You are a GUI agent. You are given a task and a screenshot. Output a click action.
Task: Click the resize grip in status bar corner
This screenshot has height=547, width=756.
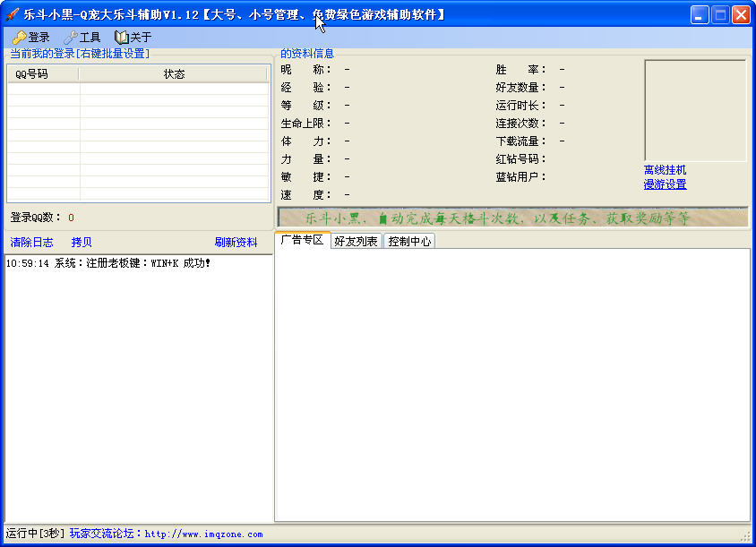click(747, 536)
